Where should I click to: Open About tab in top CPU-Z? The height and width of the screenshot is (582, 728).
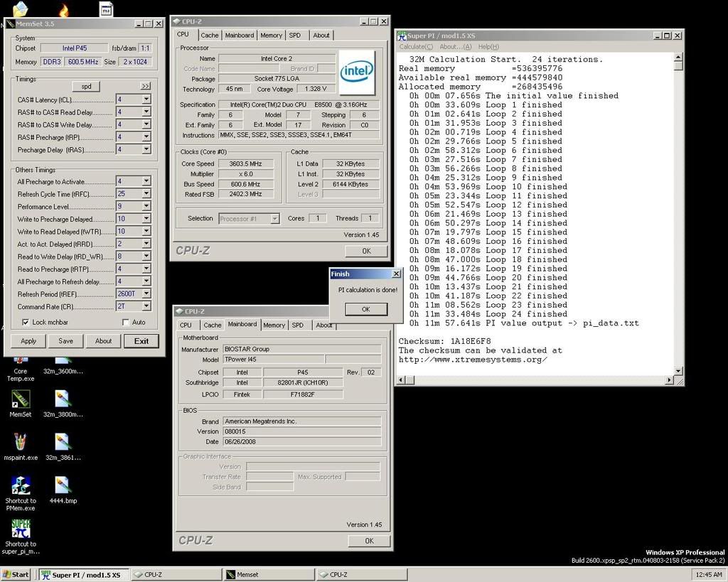click(x=321, y=36)
